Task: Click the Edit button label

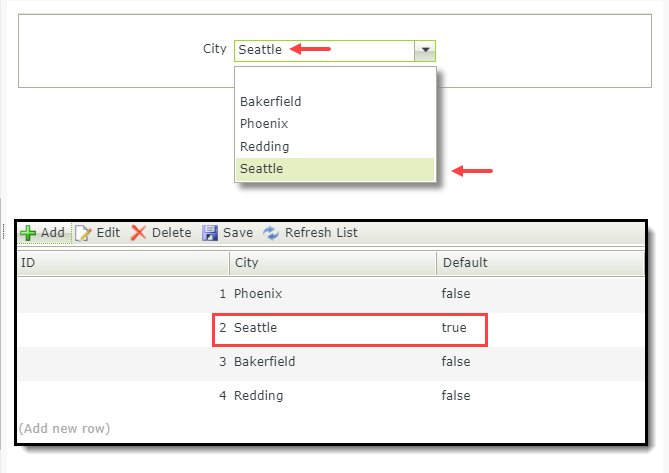Action: (x=108, y=233)
